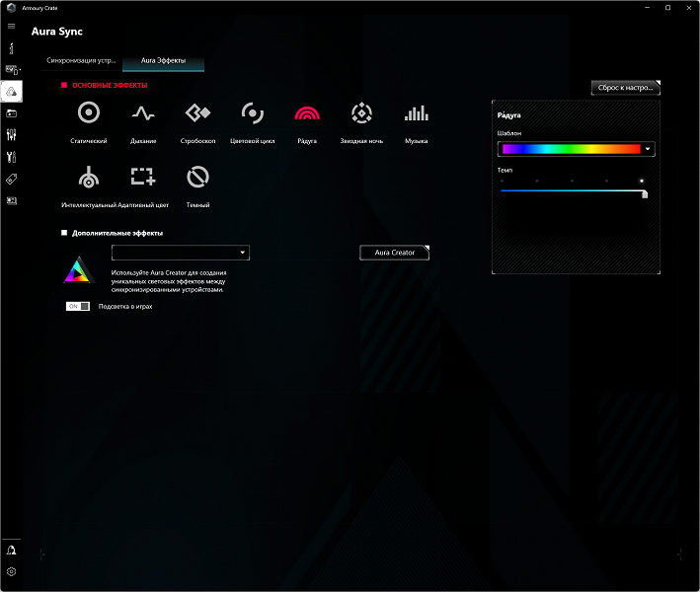The width and height of the screenshot is (700, 592).
Task: Open the user profile icon
Action: [12, 550]
